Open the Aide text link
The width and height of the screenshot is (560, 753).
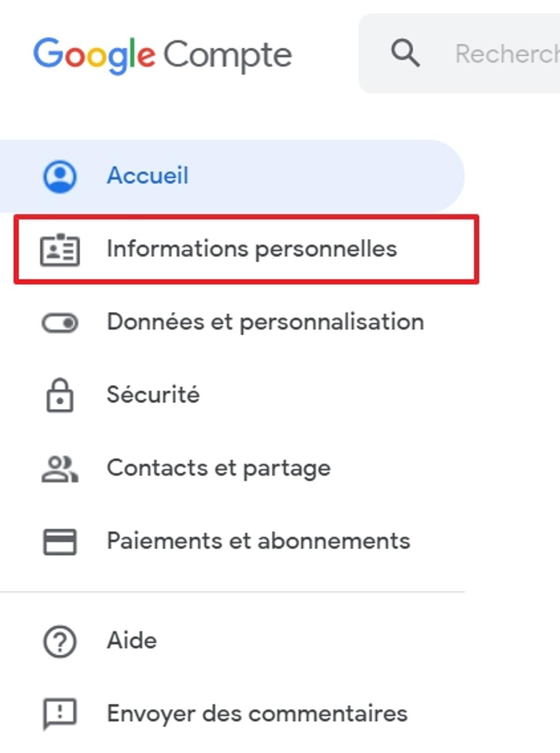pos(132,640)
